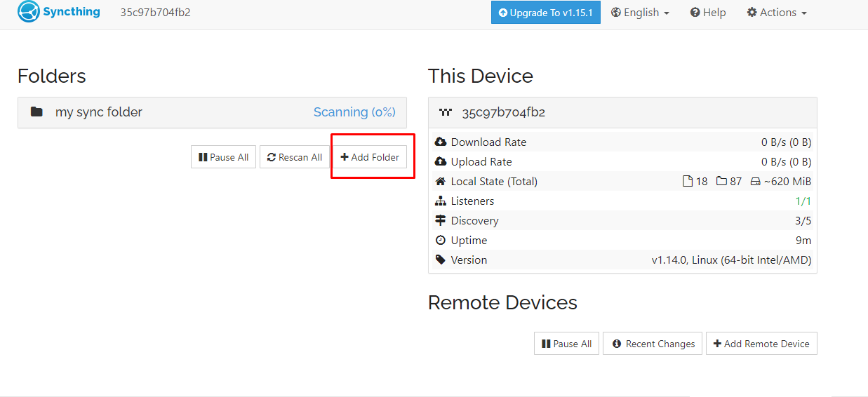
Task: Click the Add Folder button
Action: tap(370, 157)
